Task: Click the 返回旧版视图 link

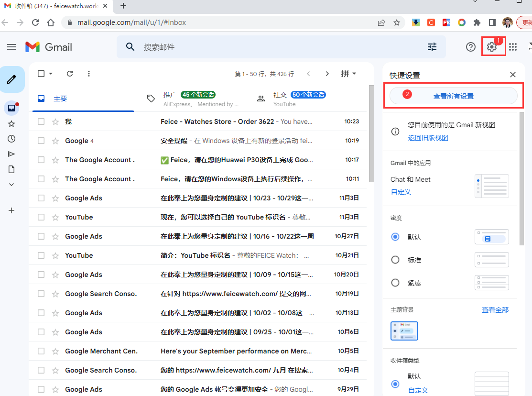Action: tap(428, 138)
